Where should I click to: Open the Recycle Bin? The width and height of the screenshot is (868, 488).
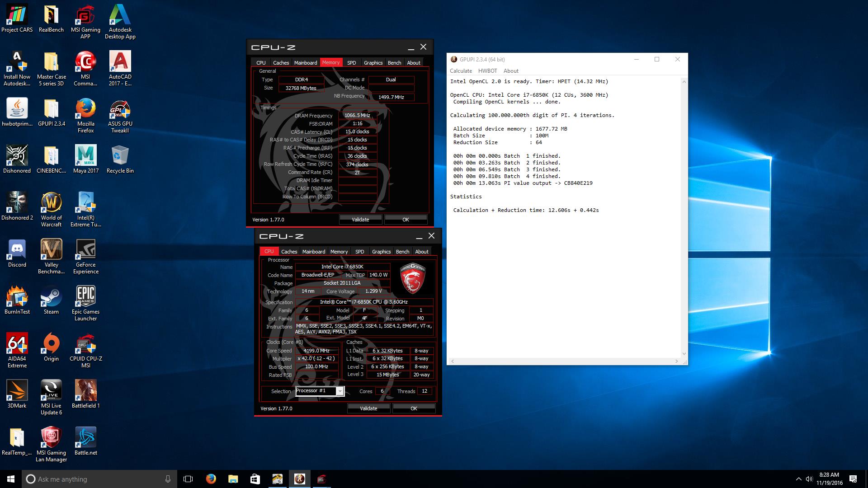point(120,160)
